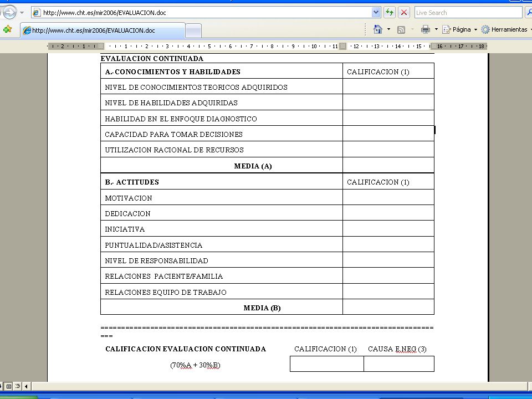Click empty grade cell in MEDIA (B) row
The width and height of the screenshot is (532, 399).
pyautogui.click(x=388, y=306)
